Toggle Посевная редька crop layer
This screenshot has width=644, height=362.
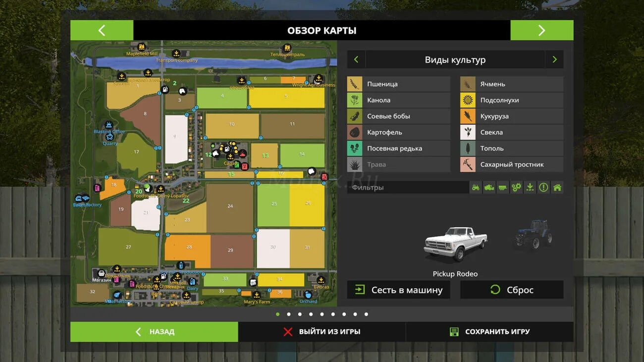(398, 148)
